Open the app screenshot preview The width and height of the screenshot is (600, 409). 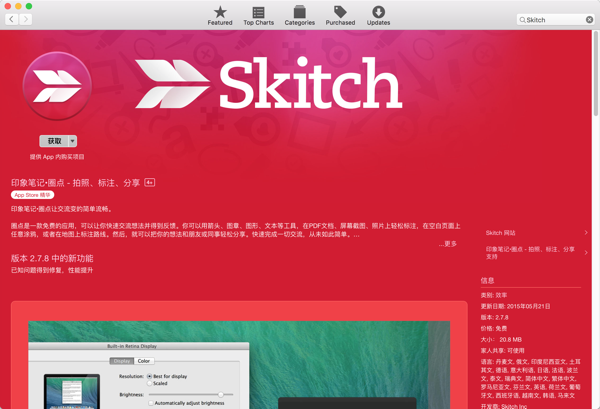point(239,365)
